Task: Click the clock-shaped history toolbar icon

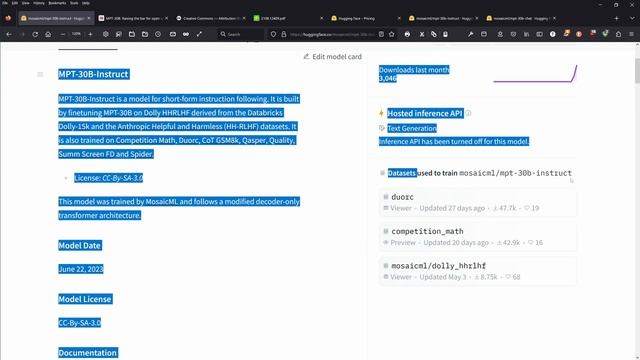Action: [158, 34]
